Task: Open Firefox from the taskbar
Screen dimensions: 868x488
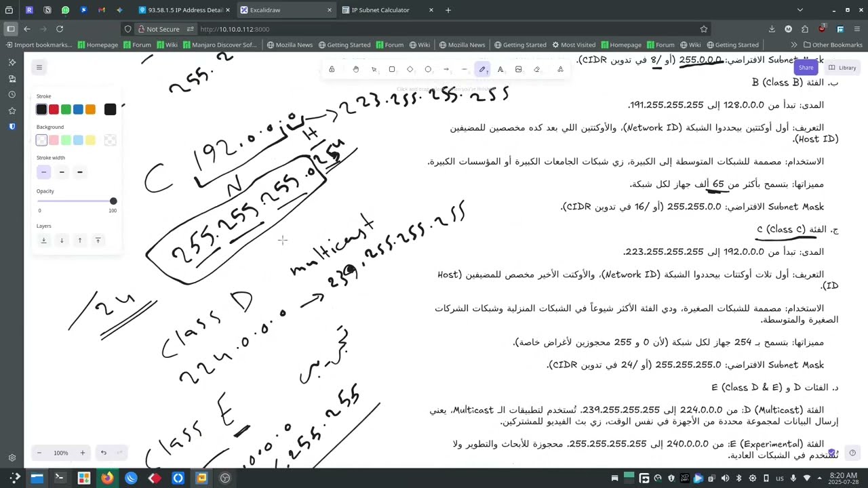Action: pyautogui.click(x=107, y=478)
